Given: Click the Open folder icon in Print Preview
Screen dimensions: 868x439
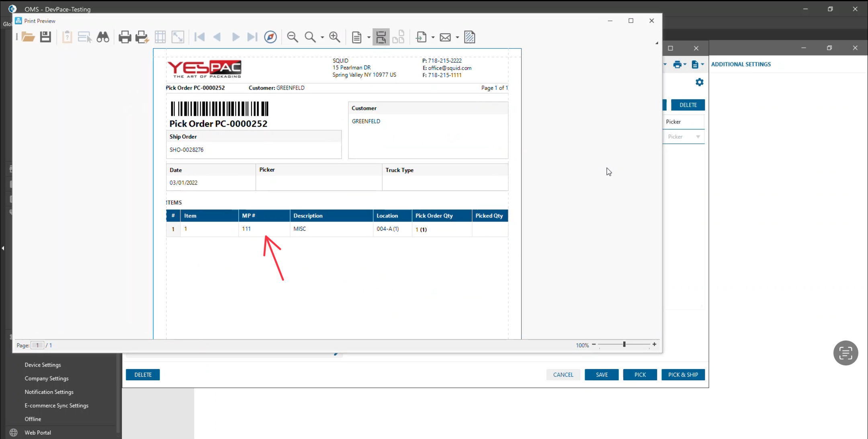Looking at the screenshot, I should tap(28, 37).
